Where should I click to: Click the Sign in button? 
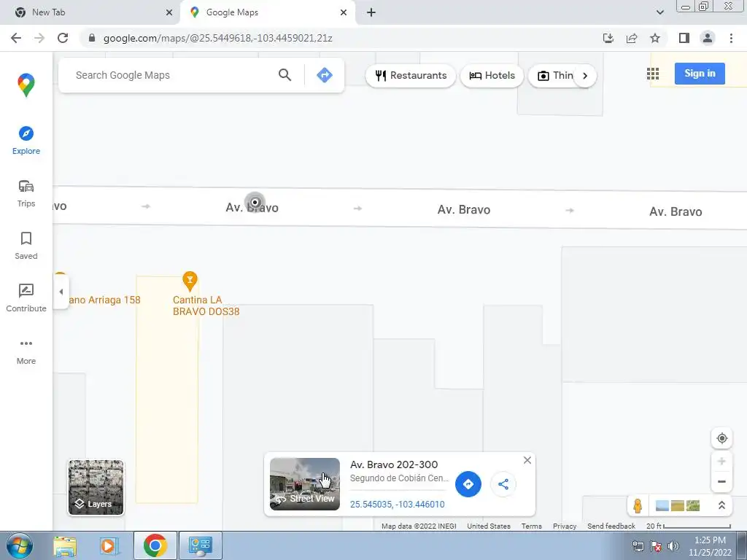click(700, 74)
